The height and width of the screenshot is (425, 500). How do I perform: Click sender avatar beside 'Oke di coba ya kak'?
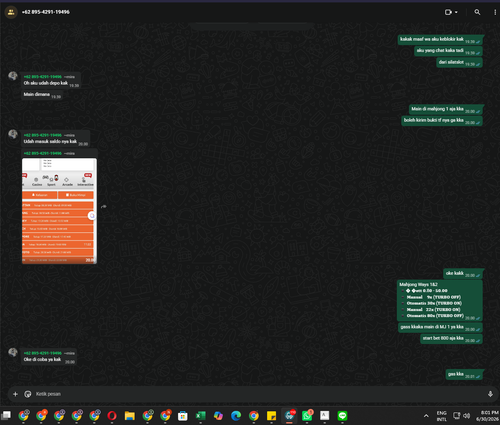[x=13, y=352]
